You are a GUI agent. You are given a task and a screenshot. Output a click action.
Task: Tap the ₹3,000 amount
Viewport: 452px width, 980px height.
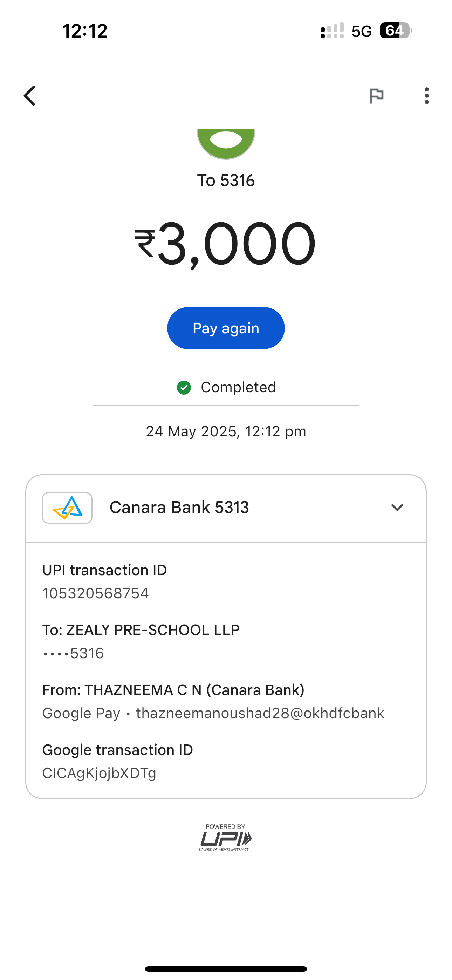pyautogui.click(x=226, y=244)
